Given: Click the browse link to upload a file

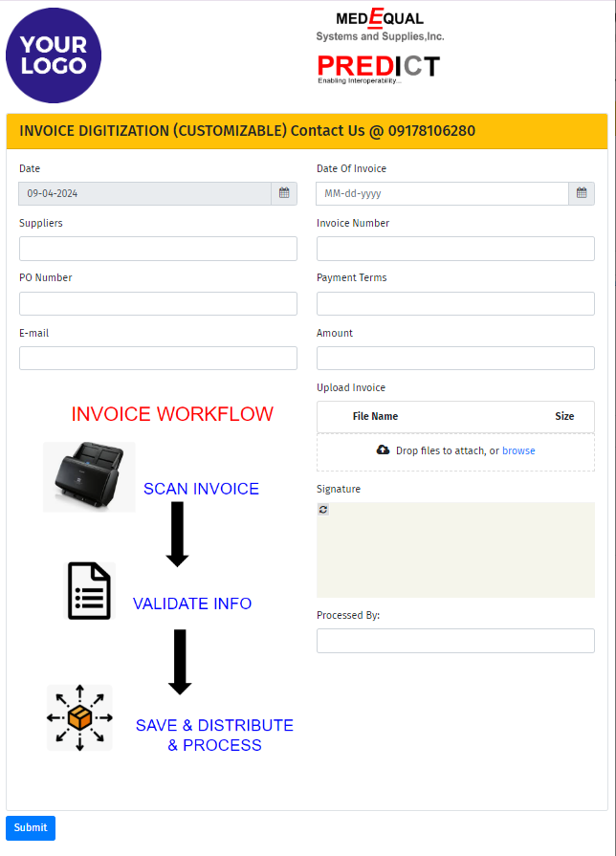Looking at the screenshot, I should point(518,450).
